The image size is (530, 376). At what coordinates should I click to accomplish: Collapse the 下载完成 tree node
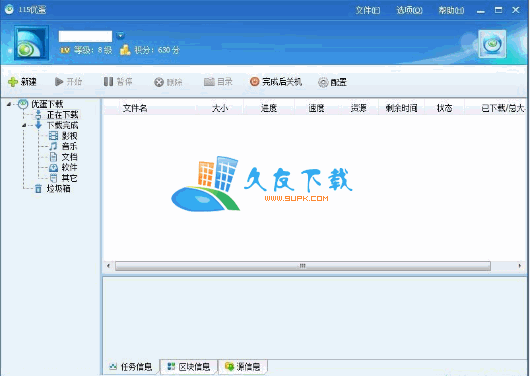click(x=24, y=125)
